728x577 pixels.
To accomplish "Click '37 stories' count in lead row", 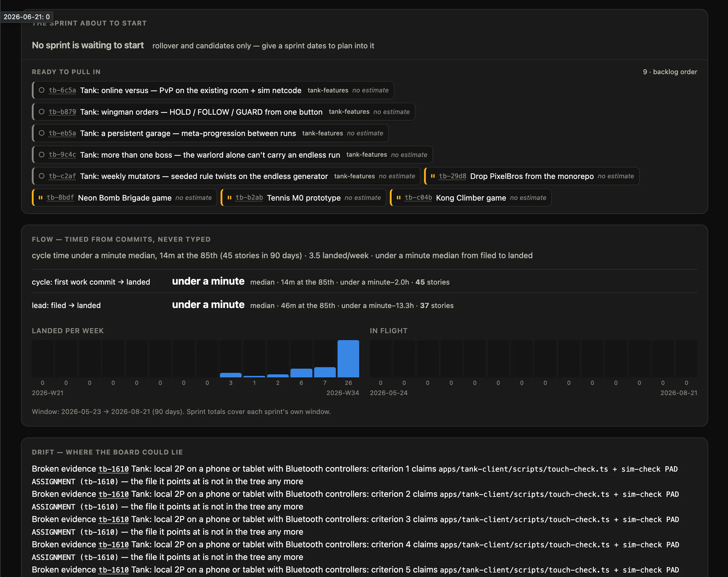I will (437, 305).
